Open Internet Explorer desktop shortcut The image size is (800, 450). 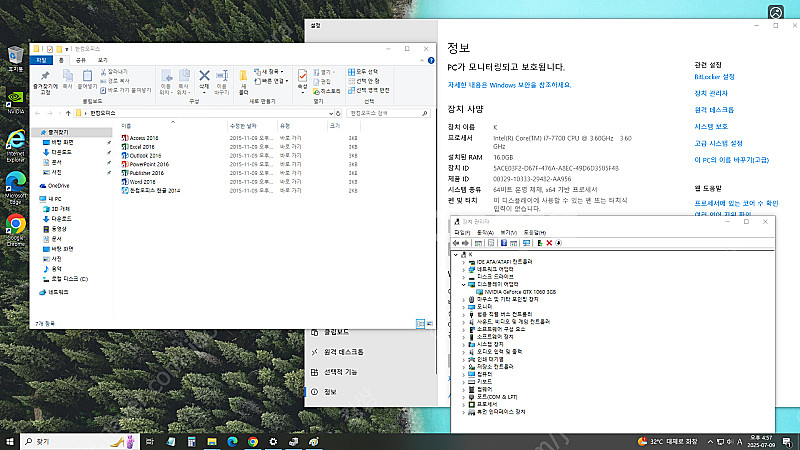16,146
